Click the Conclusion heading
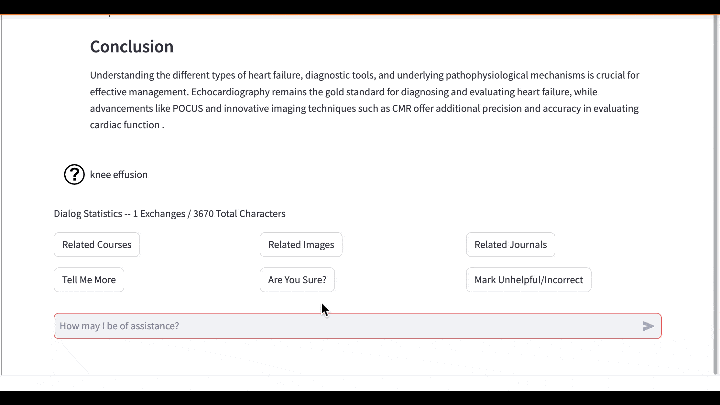This screenshot has height=405, width=720. pos(131,47)
